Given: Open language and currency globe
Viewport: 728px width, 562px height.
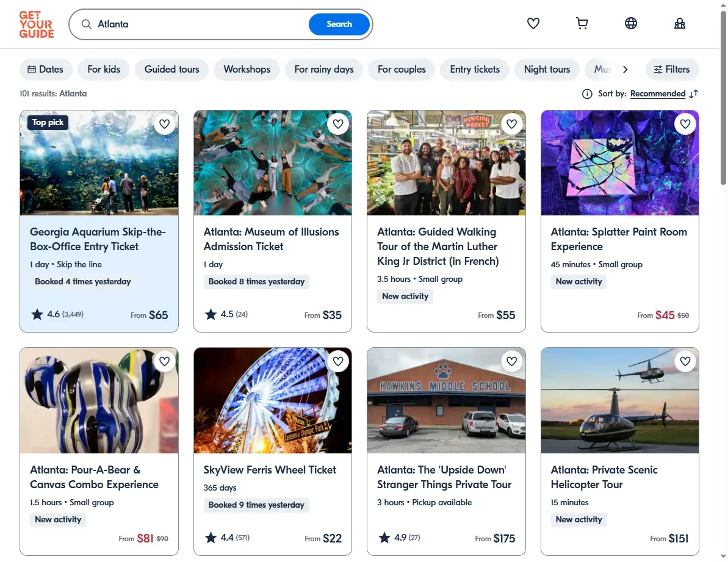Looking at the screenshot, I should [630, 23].
